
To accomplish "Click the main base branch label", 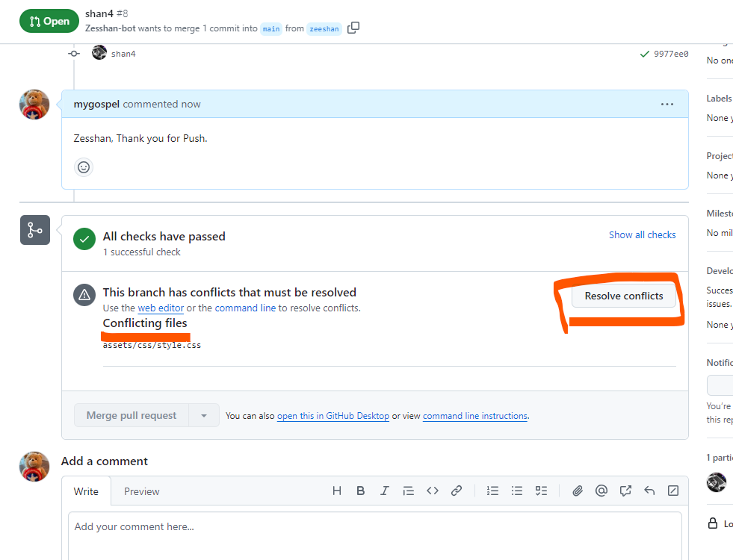I will click(271, 29).
